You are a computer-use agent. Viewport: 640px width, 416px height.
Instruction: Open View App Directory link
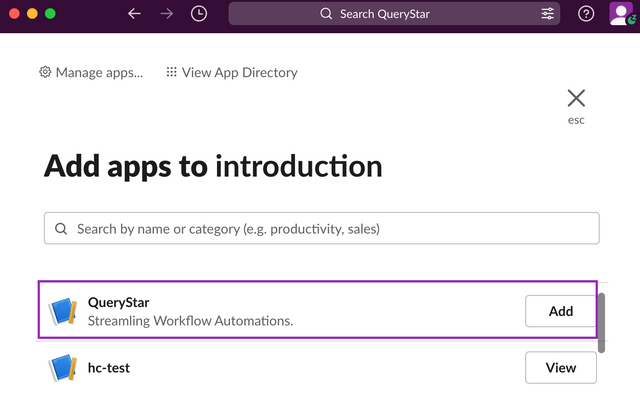pos(232,72)
